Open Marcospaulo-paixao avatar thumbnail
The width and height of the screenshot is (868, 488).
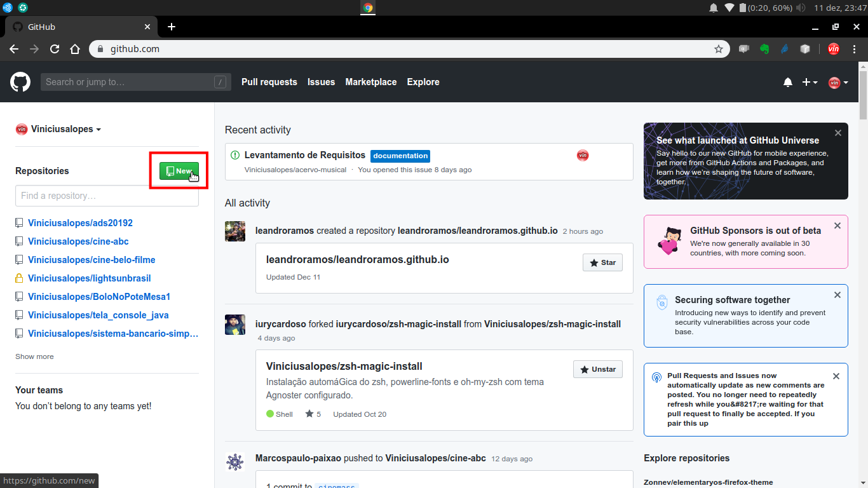tap(235, 461)
